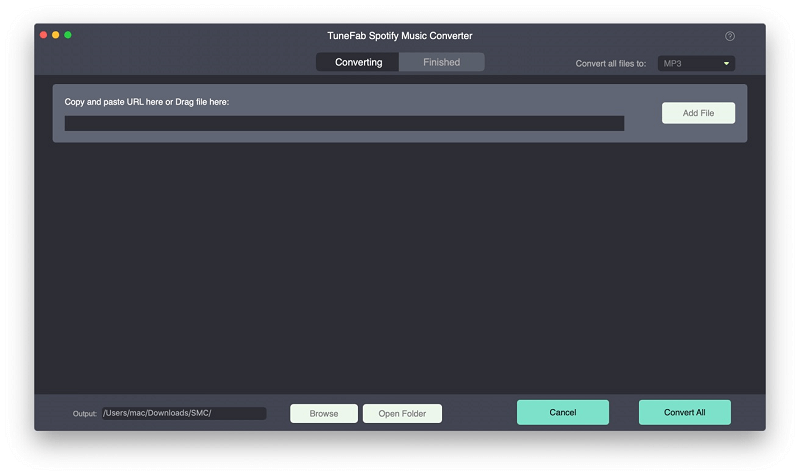
Task: Click the TuneFab Spotify Music Converter title
Action: pos(399,36)
